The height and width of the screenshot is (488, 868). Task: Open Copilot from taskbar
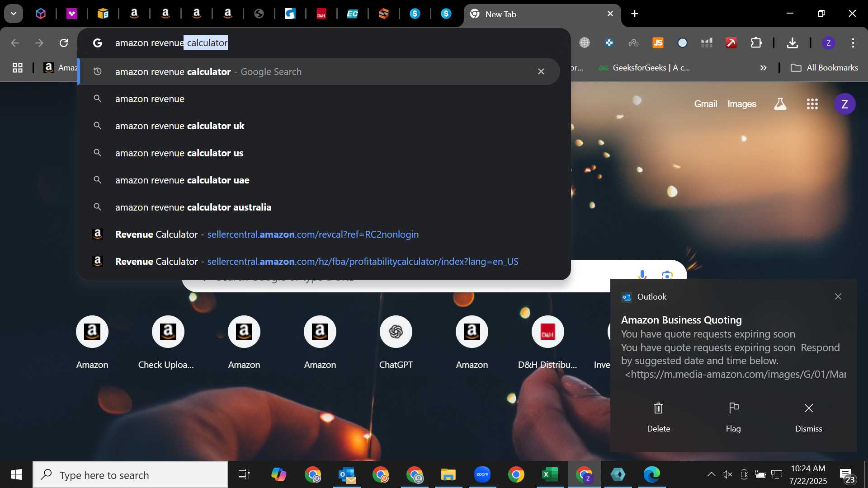(x=278, y=474)
